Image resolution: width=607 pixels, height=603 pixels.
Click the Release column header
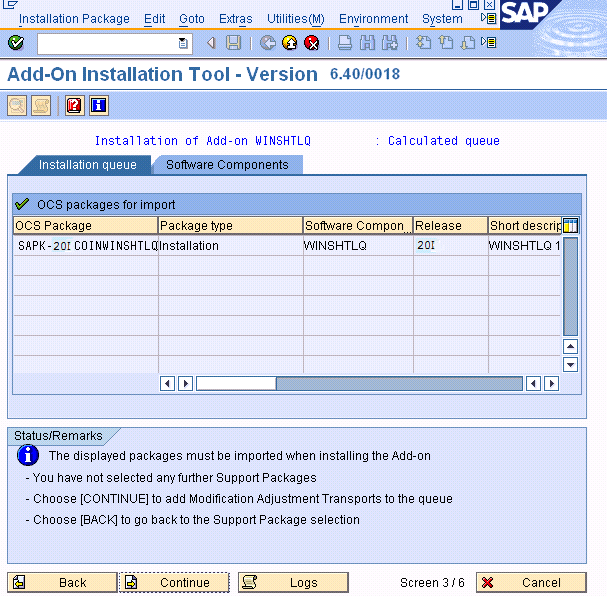(x=450, y=225)
